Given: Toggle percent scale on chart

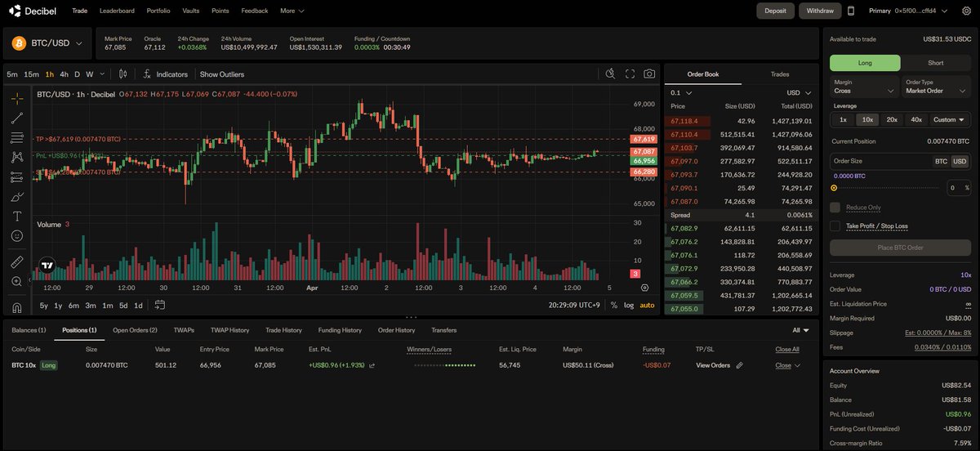Looking at the screenshot, I should [x=613, y=305].
